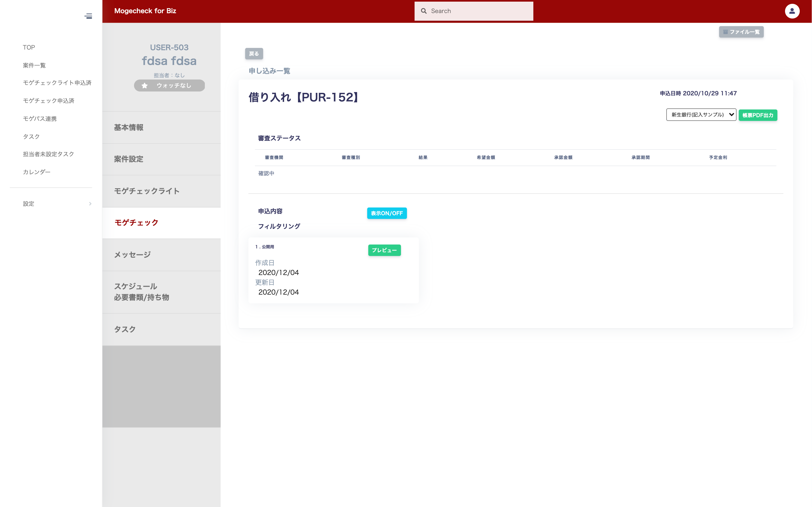Open ファイル一覧 file list button
This screenshot has height=507, width=812.
pos(741,32)
